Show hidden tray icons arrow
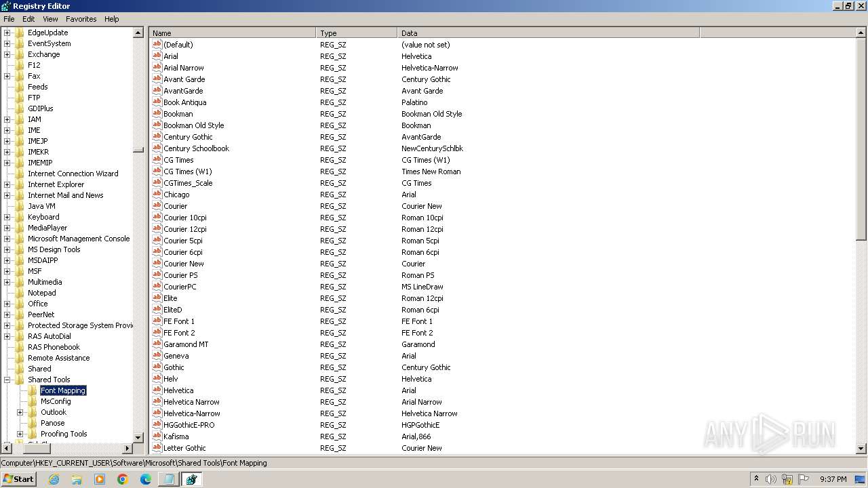Image resolution: width=868 pixels, height=488 pixels. click(x=756, y=479)
